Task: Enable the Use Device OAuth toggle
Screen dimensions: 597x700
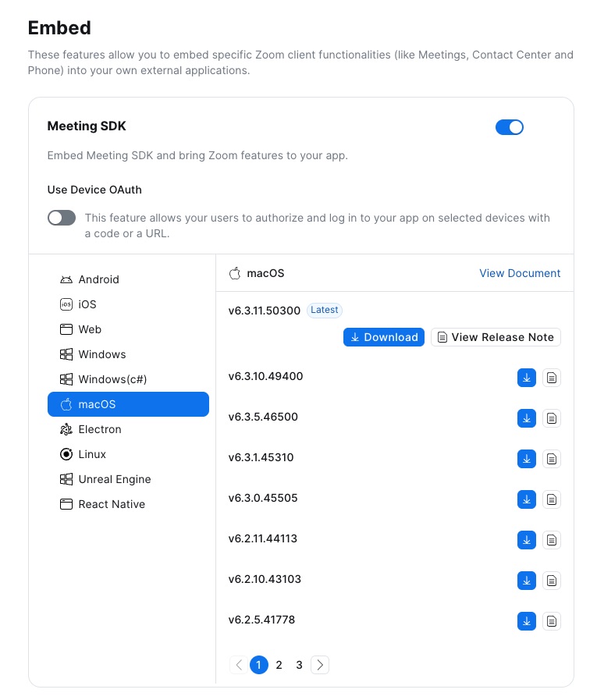Action: tap(62, 218)
